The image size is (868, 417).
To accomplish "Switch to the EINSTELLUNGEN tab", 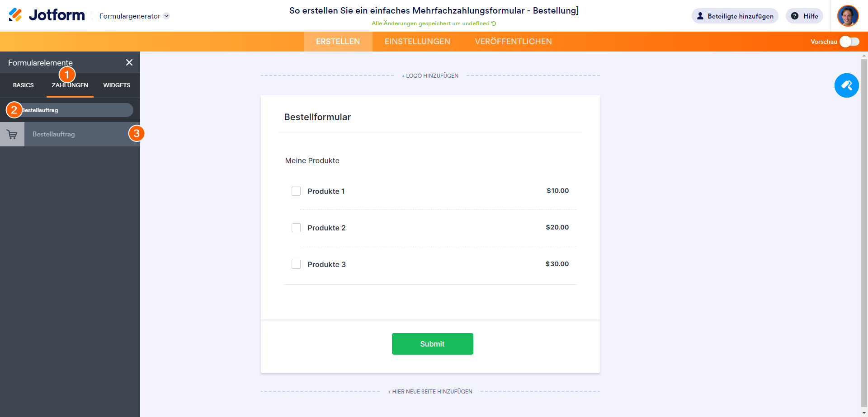I will point(417,42).
